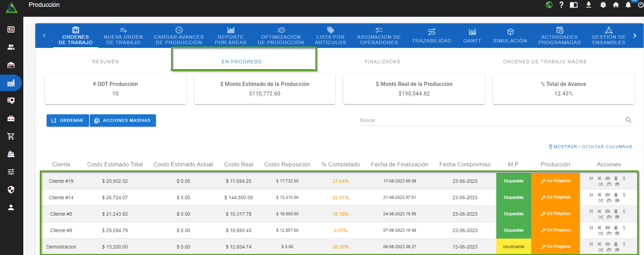The width and height of the screenshot is (644, 255).
Task: Toggle eye icon on Demostracion row
Action: pyautogui.click(x=608, y=244)
